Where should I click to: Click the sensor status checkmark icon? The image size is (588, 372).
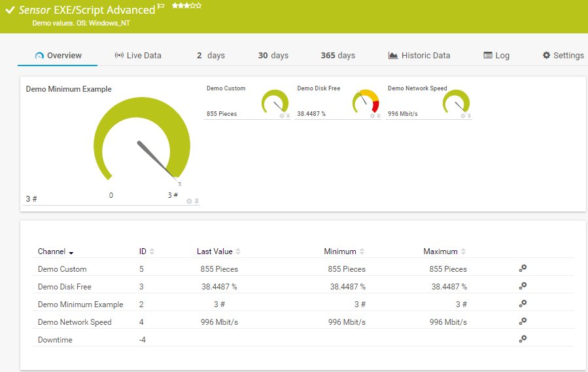pyautogui.click(x=10, y=9)
